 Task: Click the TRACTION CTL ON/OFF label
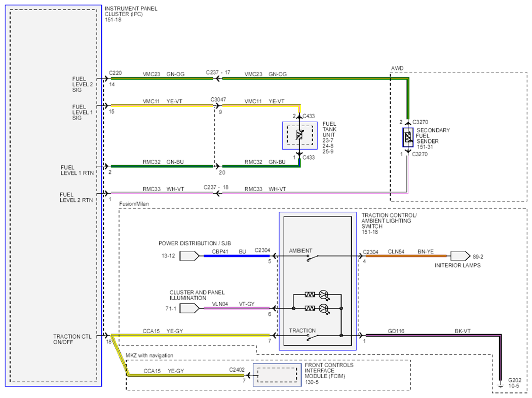coord(72,339)
